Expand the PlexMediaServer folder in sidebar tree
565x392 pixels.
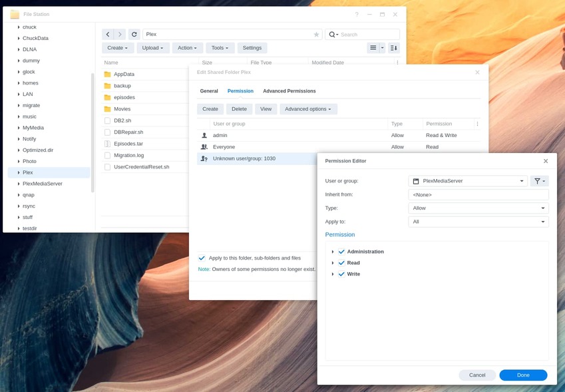(19, 184)
